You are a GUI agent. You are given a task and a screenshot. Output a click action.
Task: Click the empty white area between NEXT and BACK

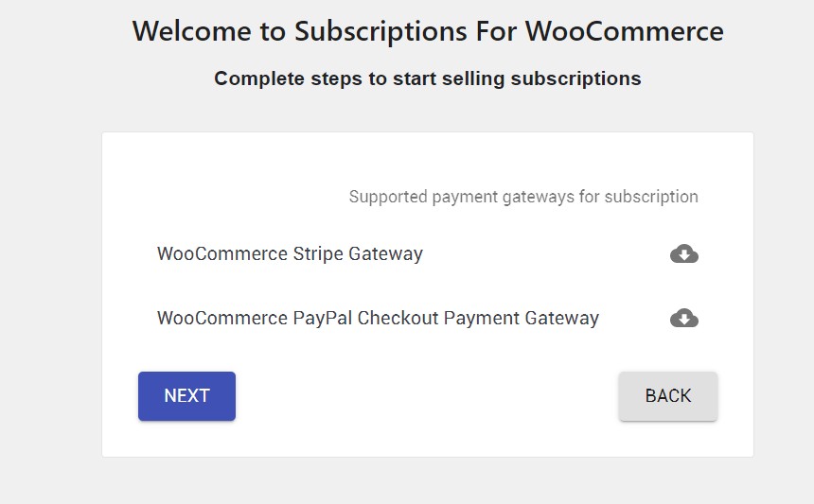(x=427, y=396)
